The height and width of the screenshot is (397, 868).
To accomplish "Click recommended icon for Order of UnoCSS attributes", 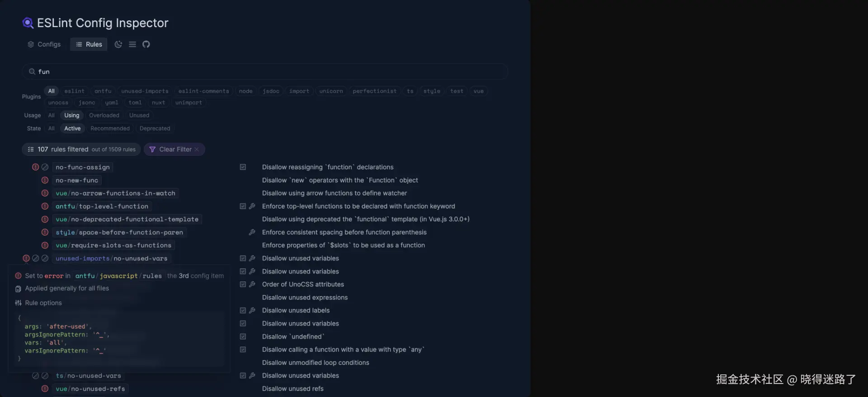I will coord(243,284).
